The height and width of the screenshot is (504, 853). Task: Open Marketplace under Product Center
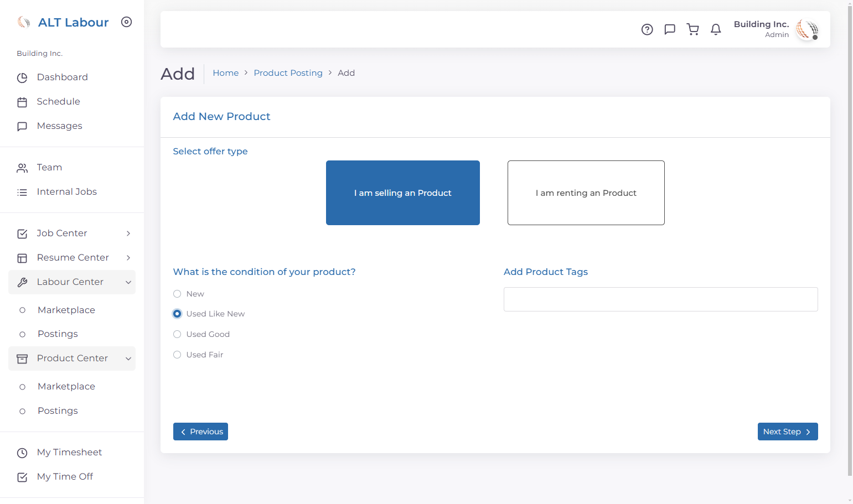[66, 386]
